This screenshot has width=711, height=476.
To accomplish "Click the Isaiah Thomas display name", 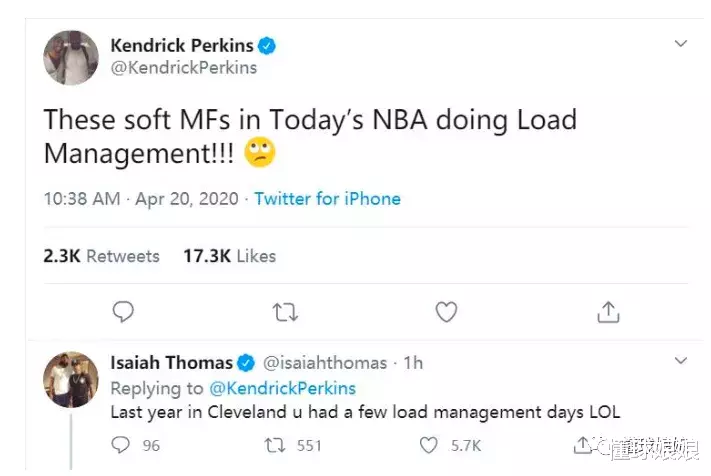I will (171, 362).
